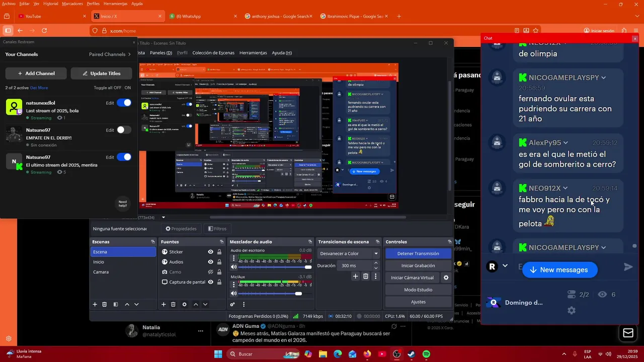
Task: Click the Firefox sidebar toggle icon
Action: point(8,30)
